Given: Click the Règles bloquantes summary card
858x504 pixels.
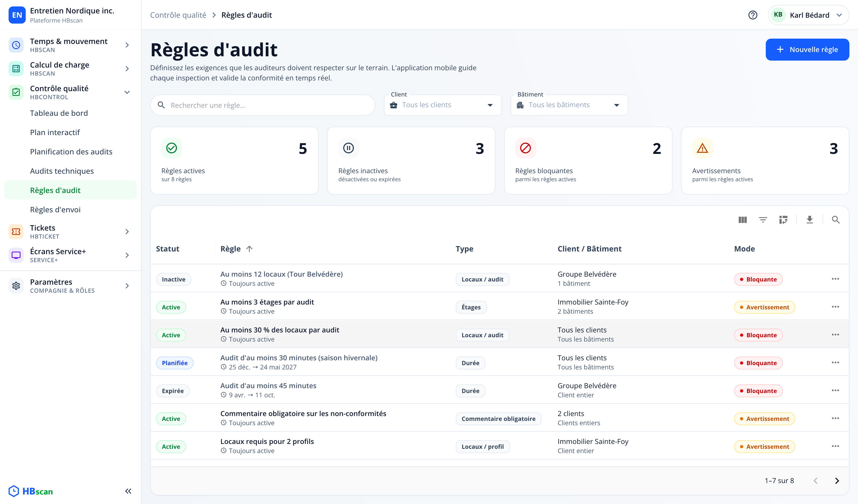Looking at the screenshot, I should coord(588,160).
